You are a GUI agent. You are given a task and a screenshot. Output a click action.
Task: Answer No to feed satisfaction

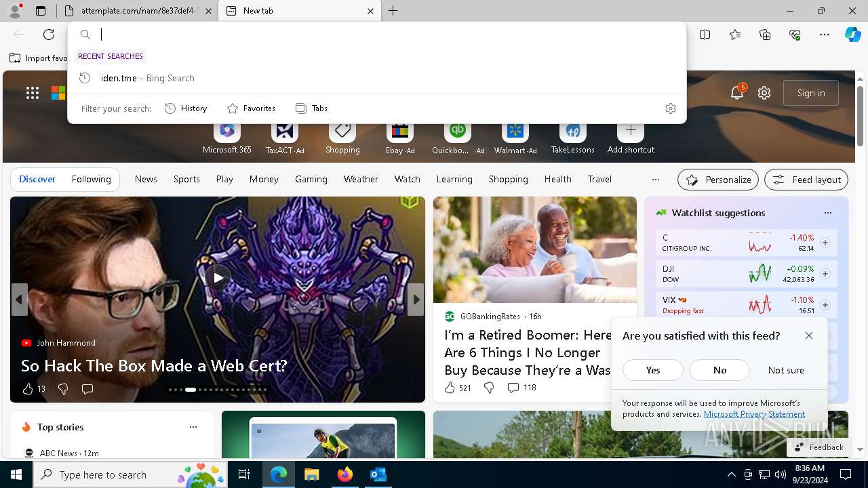719,370
